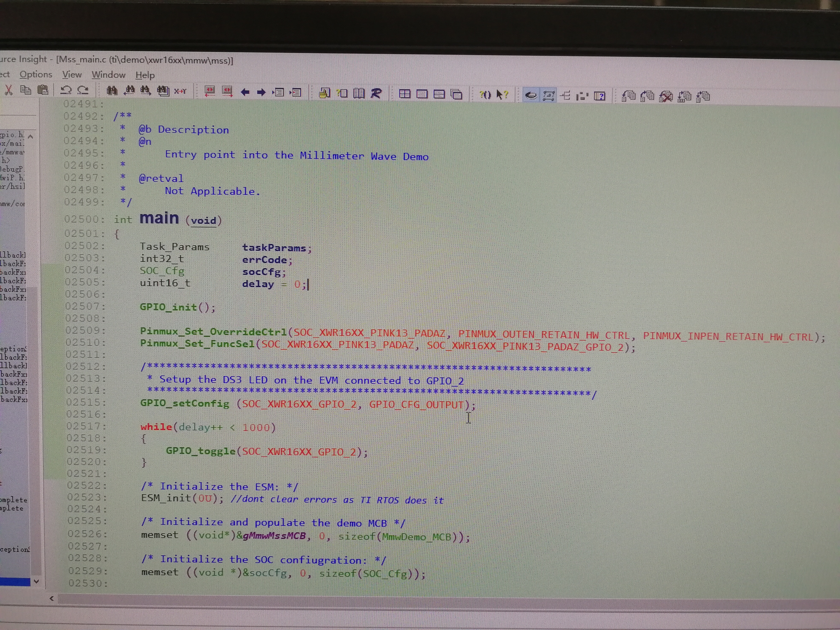Go to next link red-arrow icon

pyautogui.click(x=227, y=91)
